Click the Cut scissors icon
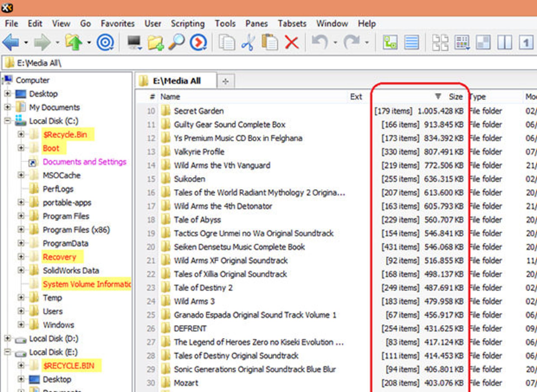This screenshot has width=537, height=392. point(248,42)
